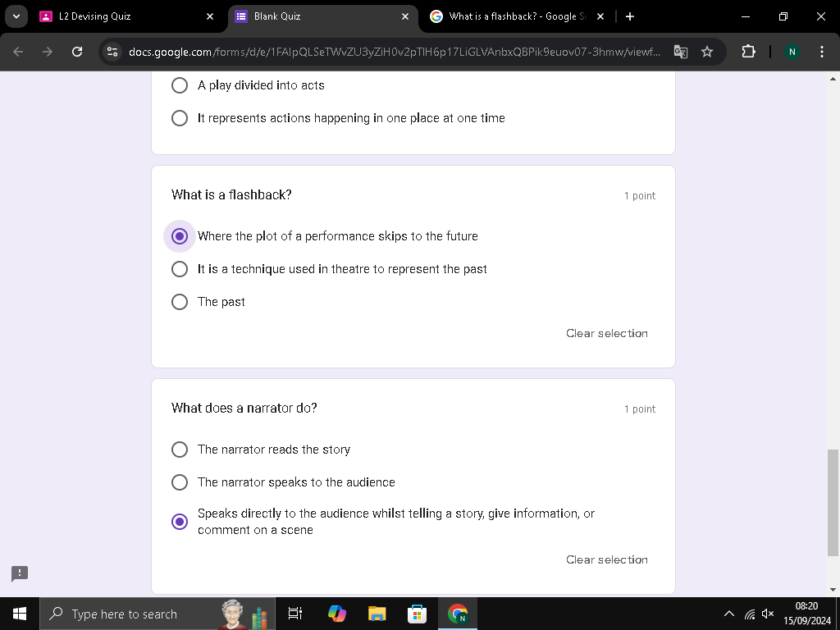Viewport: 840px width, 630px height.
Task: Click the muted volume tray icon
Action: (x=768, y=614)
